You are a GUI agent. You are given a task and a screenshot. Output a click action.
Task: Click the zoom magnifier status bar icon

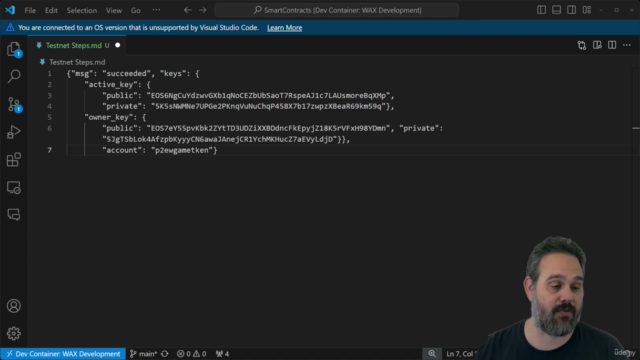[432, 353]
